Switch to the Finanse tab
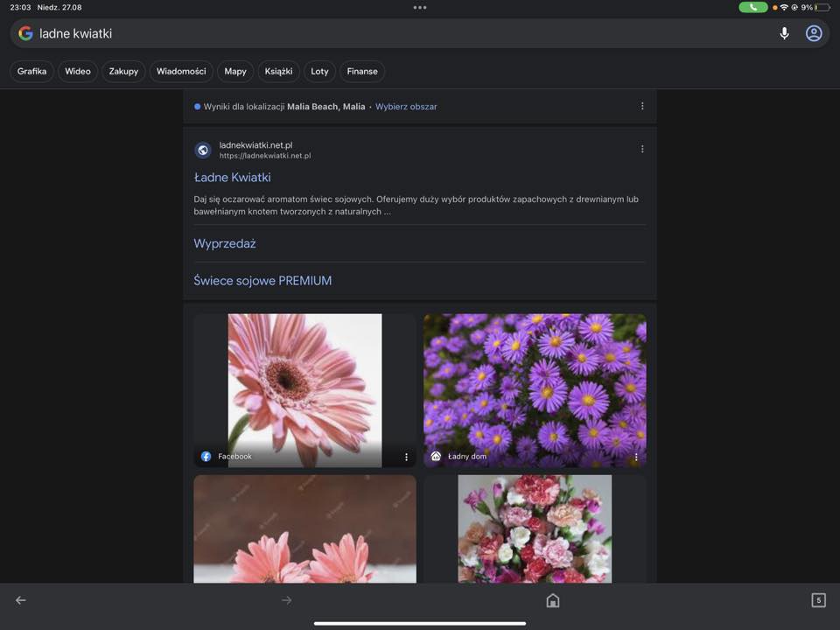This screenshot has width=840, height=630. click(x=362, y=71)
